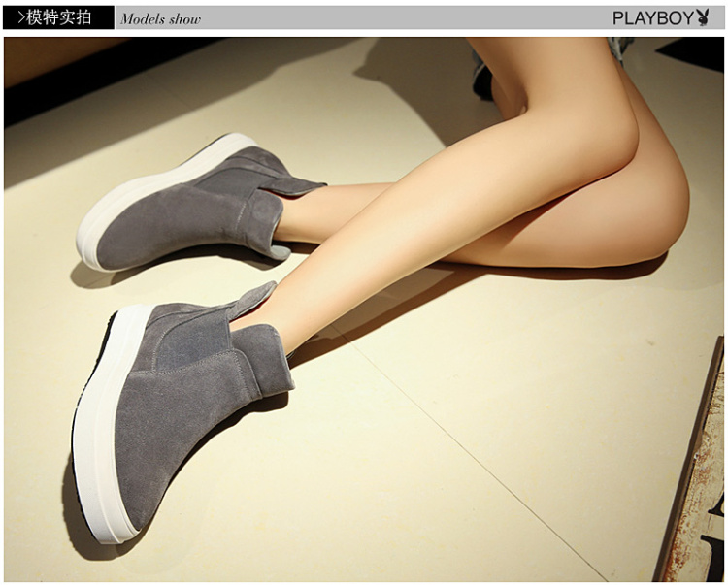Click the "Models show" italic caption

[160, 18]
